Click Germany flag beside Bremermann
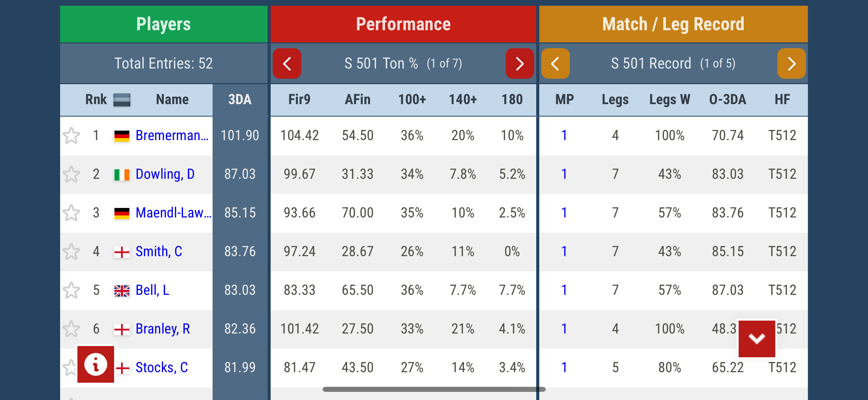 (x=122, y=136)
